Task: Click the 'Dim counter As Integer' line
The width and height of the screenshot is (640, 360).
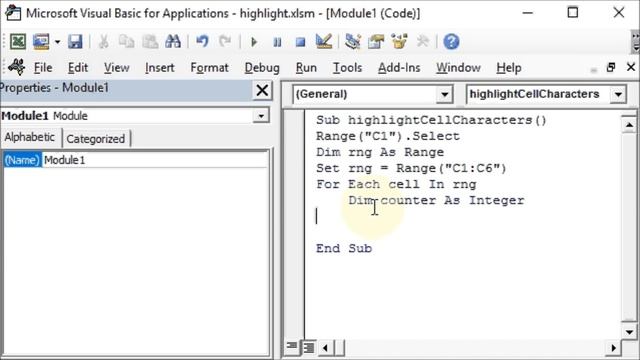Action: point(436,200)
